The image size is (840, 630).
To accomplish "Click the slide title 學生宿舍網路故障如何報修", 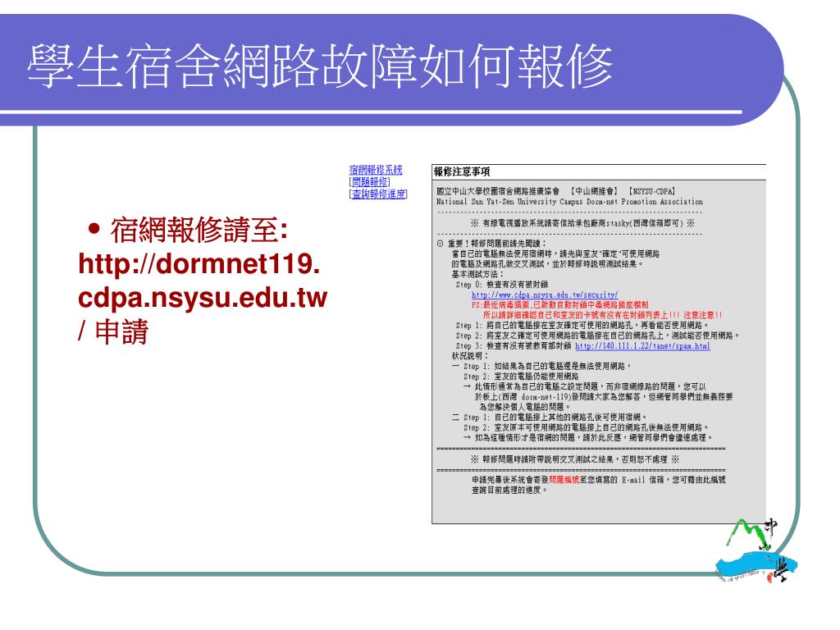I will coord(320,66).
